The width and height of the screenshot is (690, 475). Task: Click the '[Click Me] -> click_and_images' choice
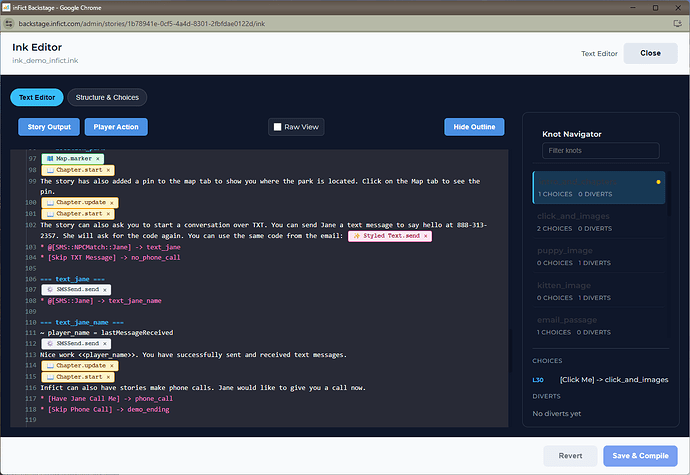point(614,380)
